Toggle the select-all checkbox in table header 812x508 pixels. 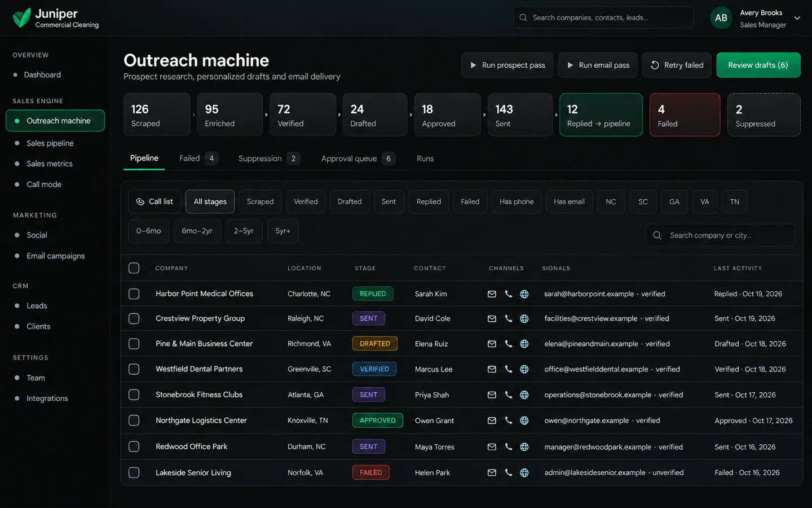[x=134, y=268]
